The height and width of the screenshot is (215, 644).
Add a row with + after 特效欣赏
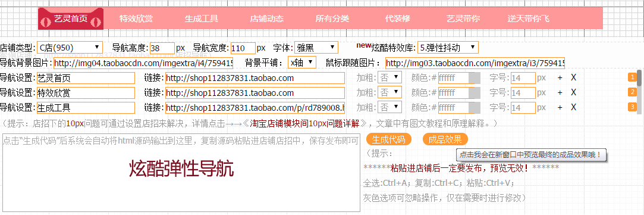(560, 92)
